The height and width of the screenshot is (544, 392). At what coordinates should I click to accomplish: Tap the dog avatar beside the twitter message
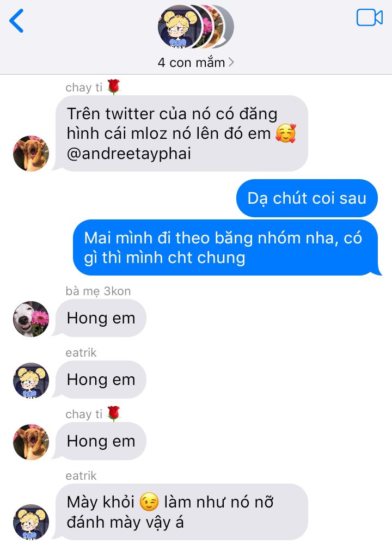(31, 154)
